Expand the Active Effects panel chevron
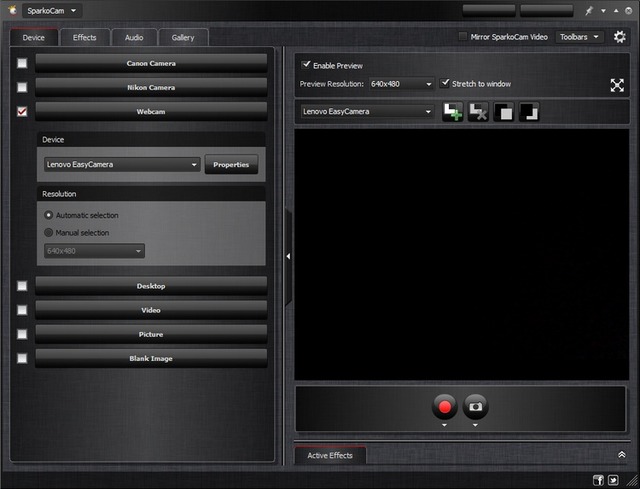This screenshot has height=489, width=640. pyautogui.click(x=621, y=455)
